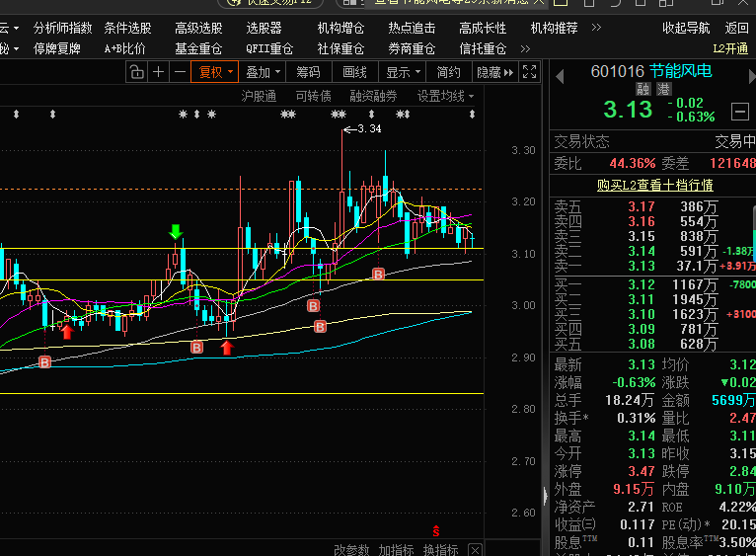Click 净资产 value 2.71
The width and height of the screenshot is (756, 556).
pos(642,507)
